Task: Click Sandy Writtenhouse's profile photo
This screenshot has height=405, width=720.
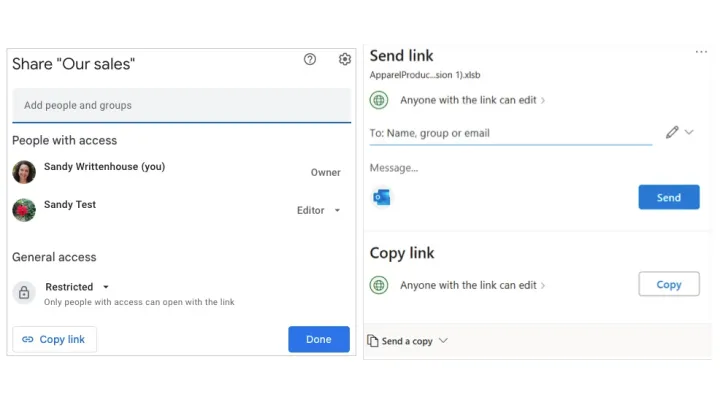Action: [24, 172]
